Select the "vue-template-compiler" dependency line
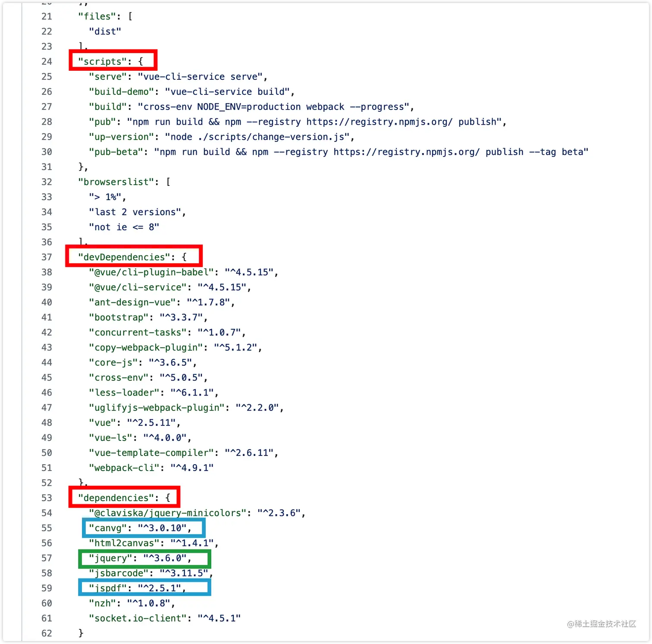 point(183,453)
